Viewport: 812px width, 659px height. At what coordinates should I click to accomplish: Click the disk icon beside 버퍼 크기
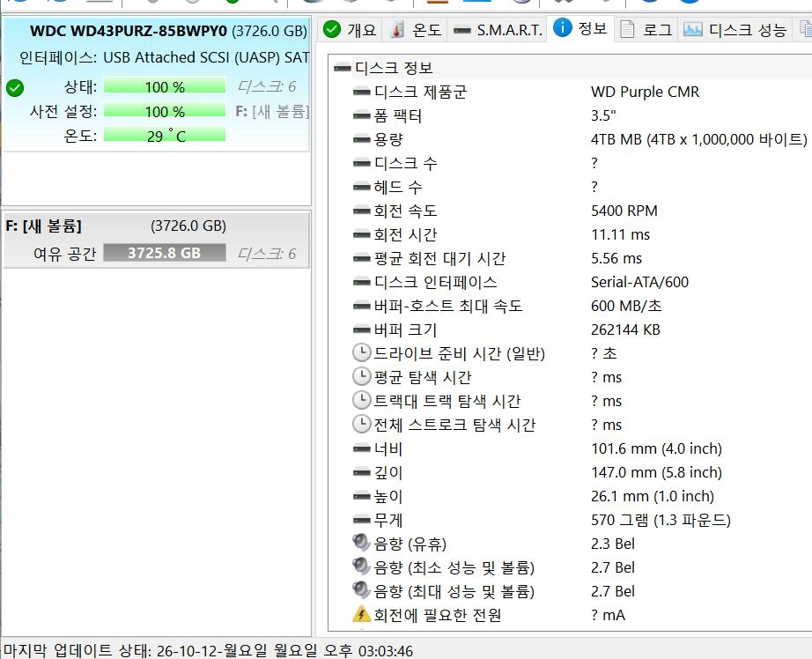[x=361, y=330]
